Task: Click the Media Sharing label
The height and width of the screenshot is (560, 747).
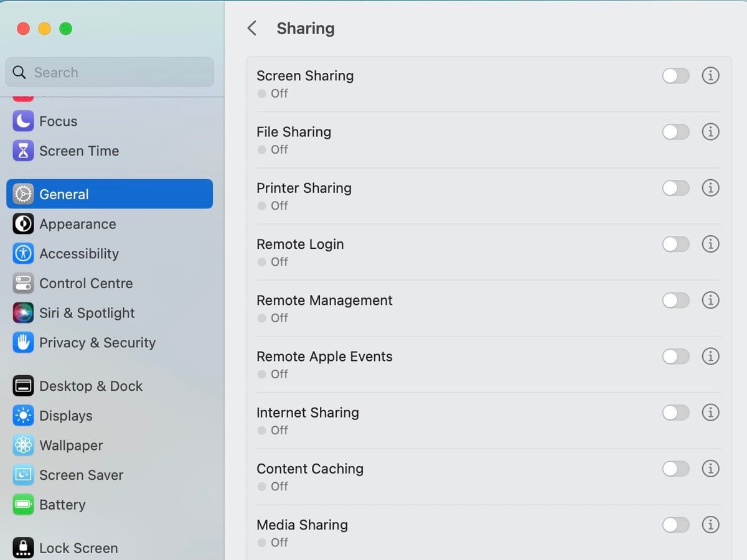Action: click(x=302, y=525)
